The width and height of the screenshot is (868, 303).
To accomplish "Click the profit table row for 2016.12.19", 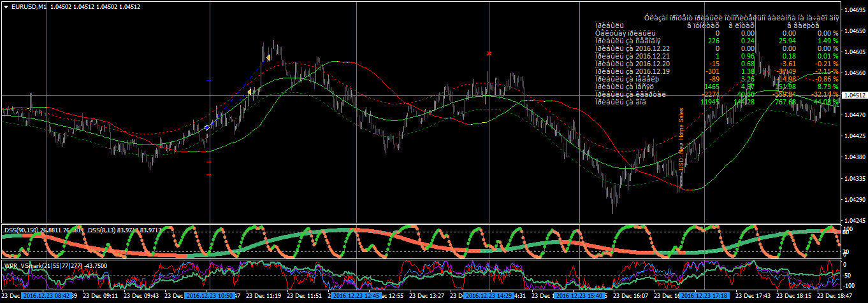I will (x=716, y=71).
